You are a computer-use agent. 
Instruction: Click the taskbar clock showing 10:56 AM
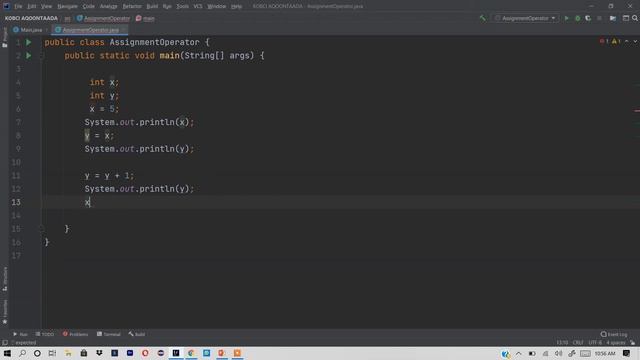pos(605,353)
